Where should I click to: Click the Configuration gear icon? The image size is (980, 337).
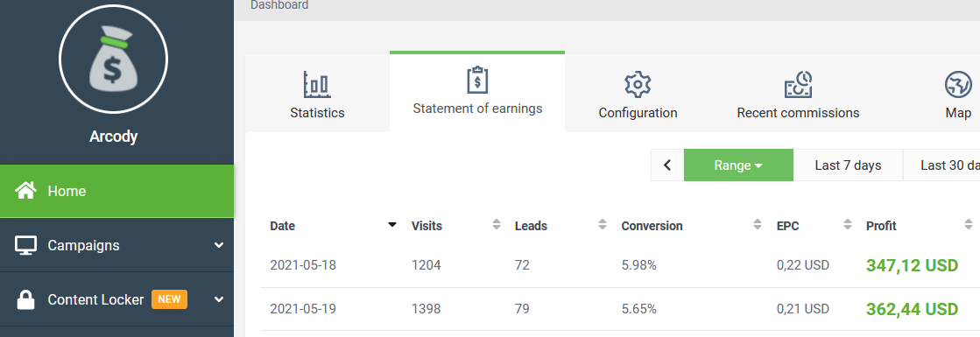click(638, 84)
